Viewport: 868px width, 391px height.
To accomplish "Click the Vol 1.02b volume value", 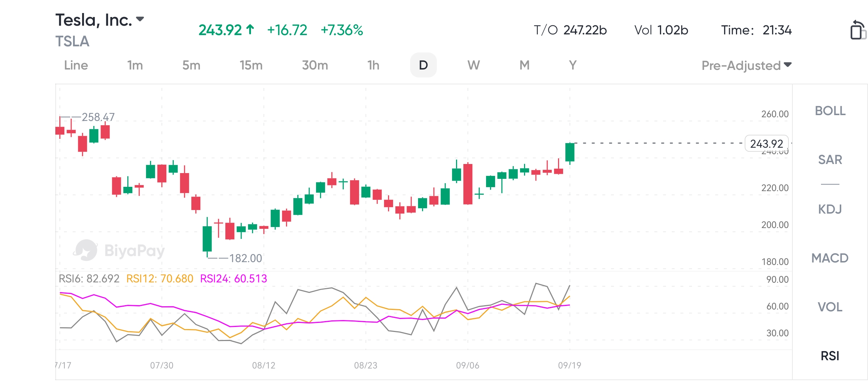I will (661, 30).
